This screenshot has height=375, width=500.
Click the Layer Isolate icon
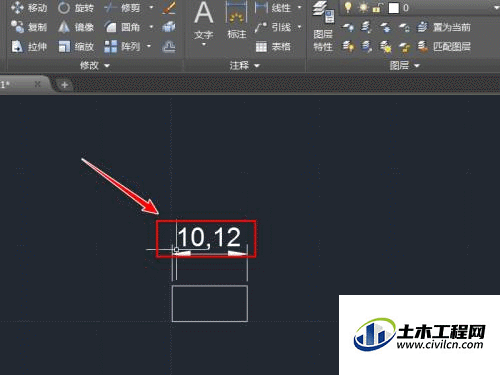coord(367,27)
